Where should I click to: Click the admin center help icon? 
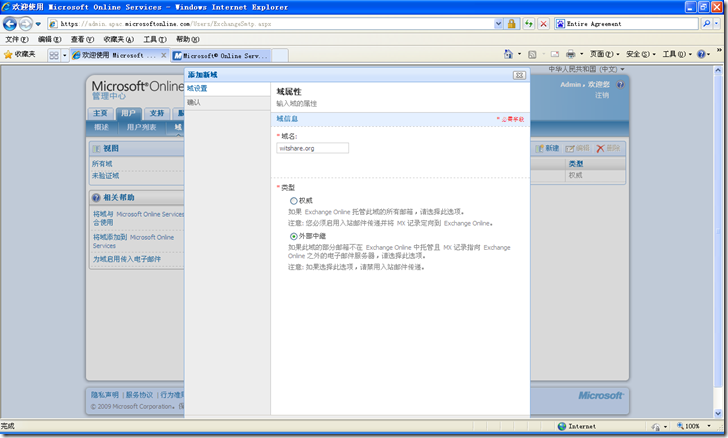click(620, 85)
